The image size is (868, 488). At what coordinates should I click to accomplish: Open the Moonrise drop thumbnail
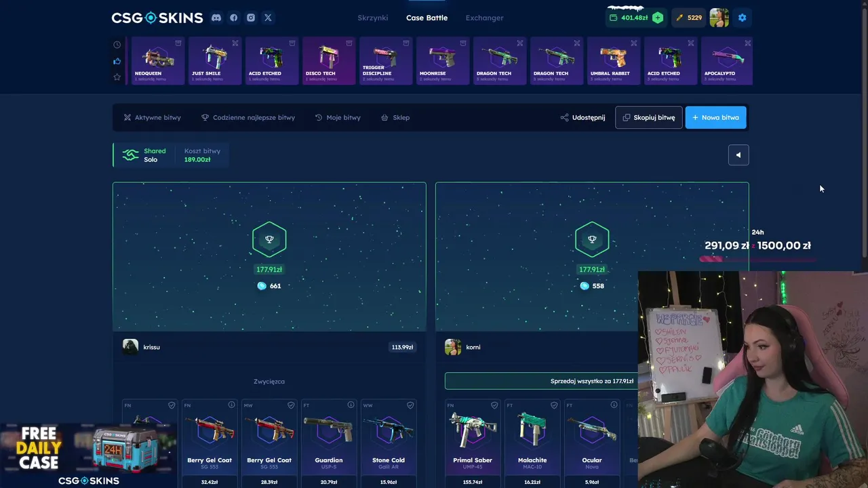point(443,60)
